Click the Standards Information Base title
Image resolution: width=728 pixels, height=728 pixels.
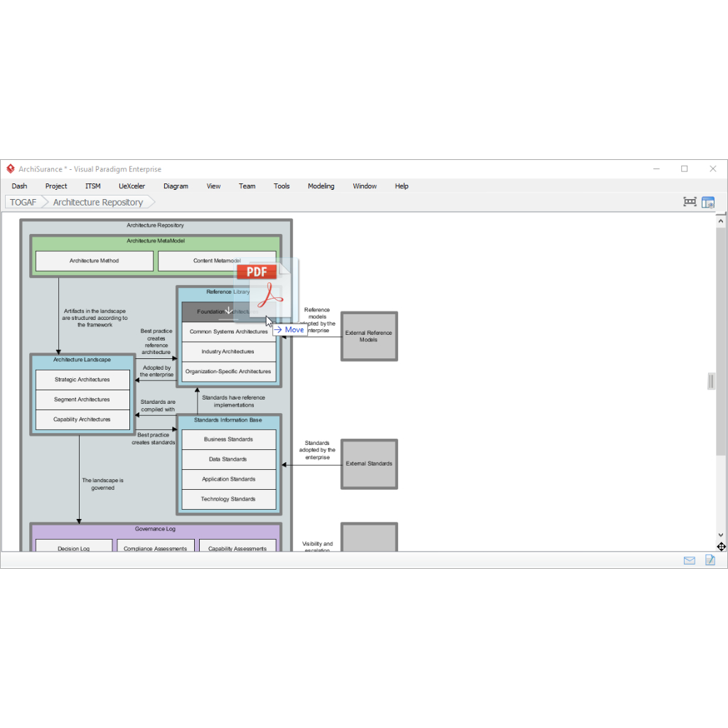coord(228,419)
